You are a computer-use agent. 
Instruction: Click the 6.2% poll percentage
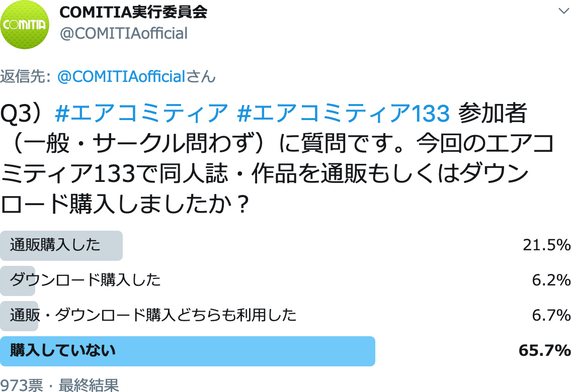click(551, 280)
